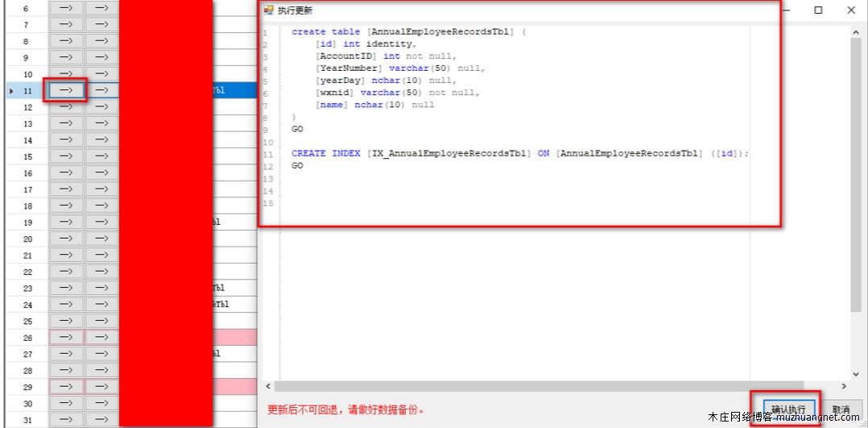
Task: Click SQL editor horizontal scrollbar right arrow
Action: click(x=844, y=386)
